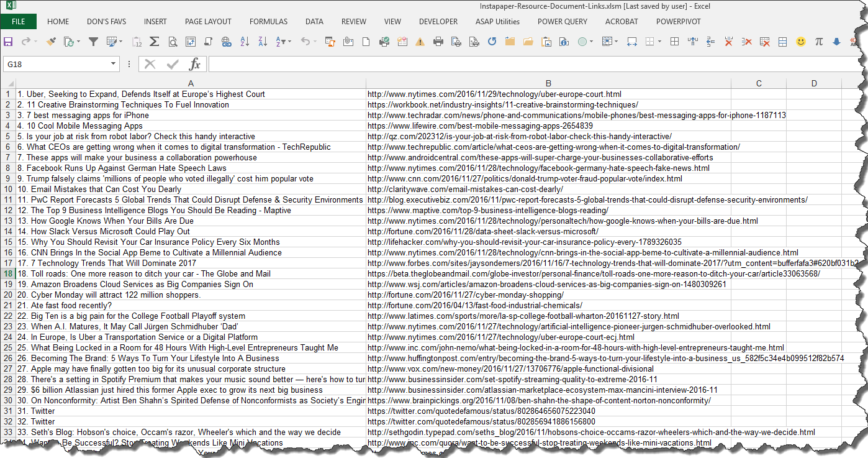Click the Format Painter brush icon
The image size is (868, 458).
pos(51,42)
